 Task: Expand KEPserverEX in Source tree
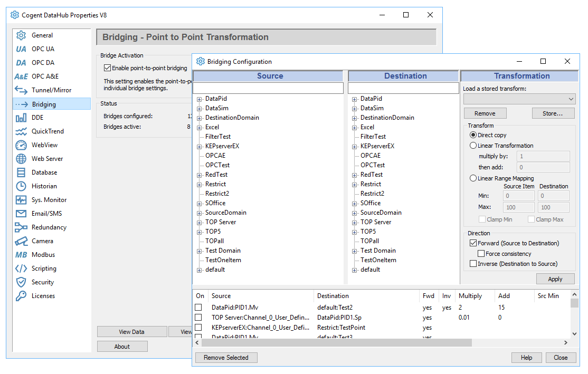click(x=199, y=147)
